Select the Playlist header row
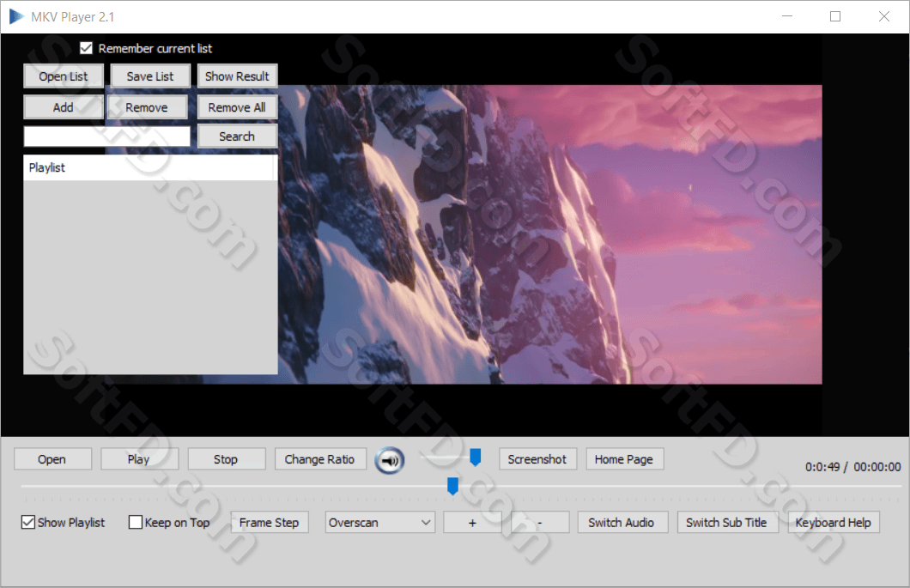This screenshot has width=910, height=588. pos(150,167)
